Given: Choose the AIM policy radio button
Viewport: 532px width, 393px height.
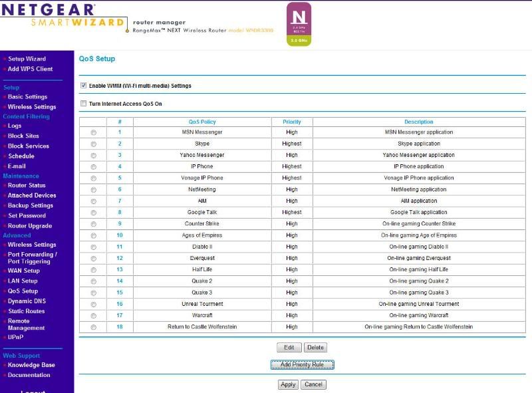Looking at the screenshot, I should click(93, 201).
